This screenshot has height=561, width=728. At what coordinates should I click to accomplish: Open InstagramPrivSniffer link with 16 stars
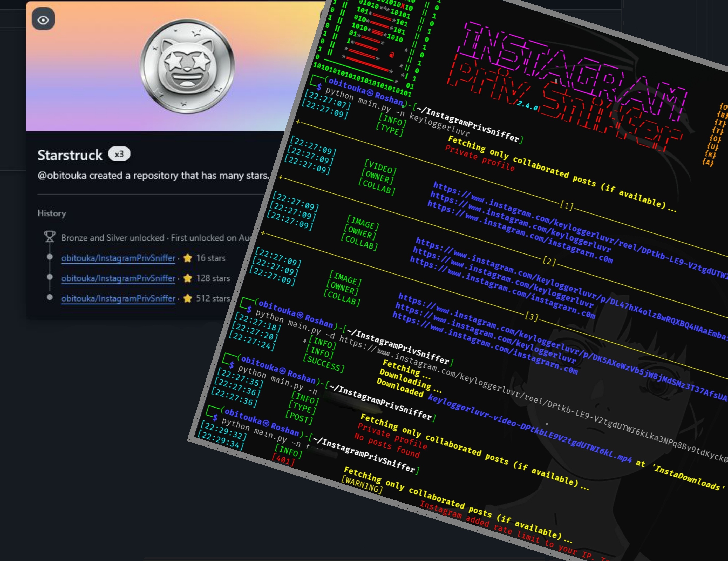[x=118, y=258]
